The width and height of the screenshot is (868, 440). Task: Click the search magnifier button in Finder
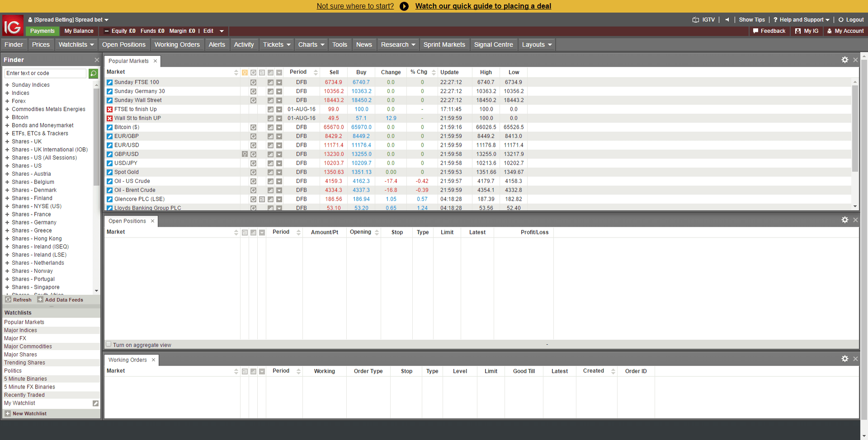tap(94, 73)
